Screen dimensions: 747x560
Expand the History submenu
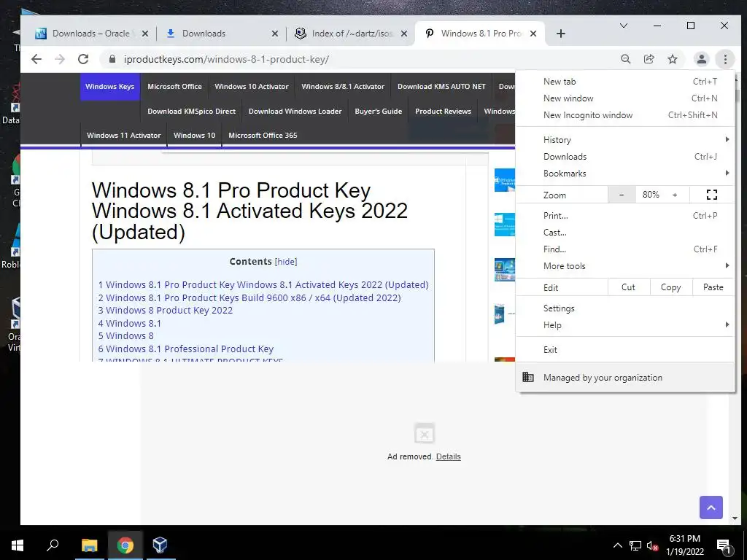pyautogui.click(x=625, y=139)
